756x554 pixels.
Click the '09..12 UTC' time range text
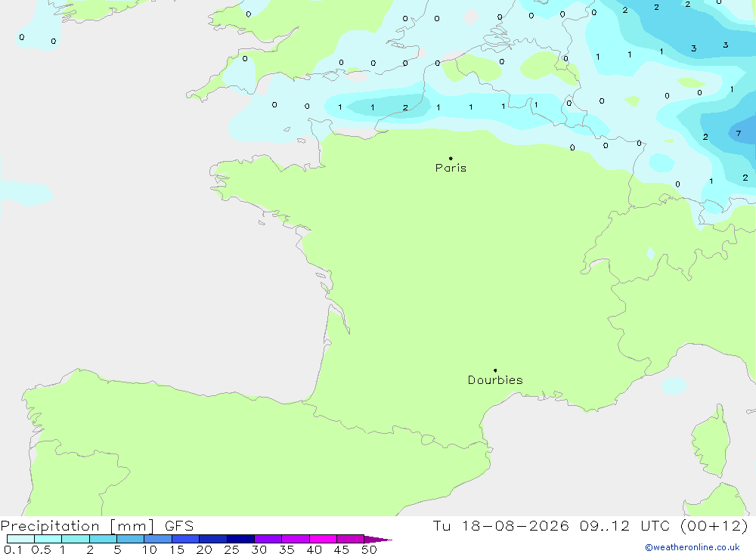coord(625,525)
